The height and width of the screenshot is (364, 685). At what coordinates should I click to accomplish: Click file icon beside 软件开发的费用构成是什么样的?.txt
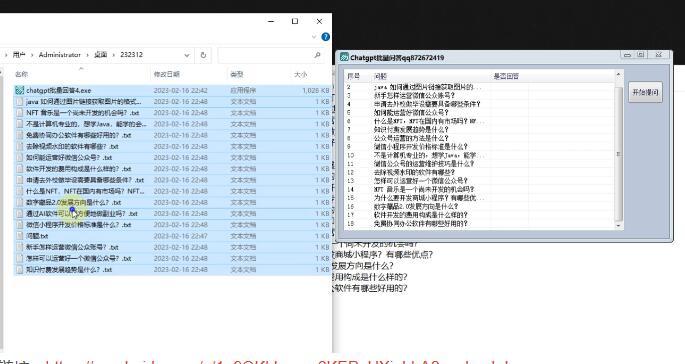[19, 169]
